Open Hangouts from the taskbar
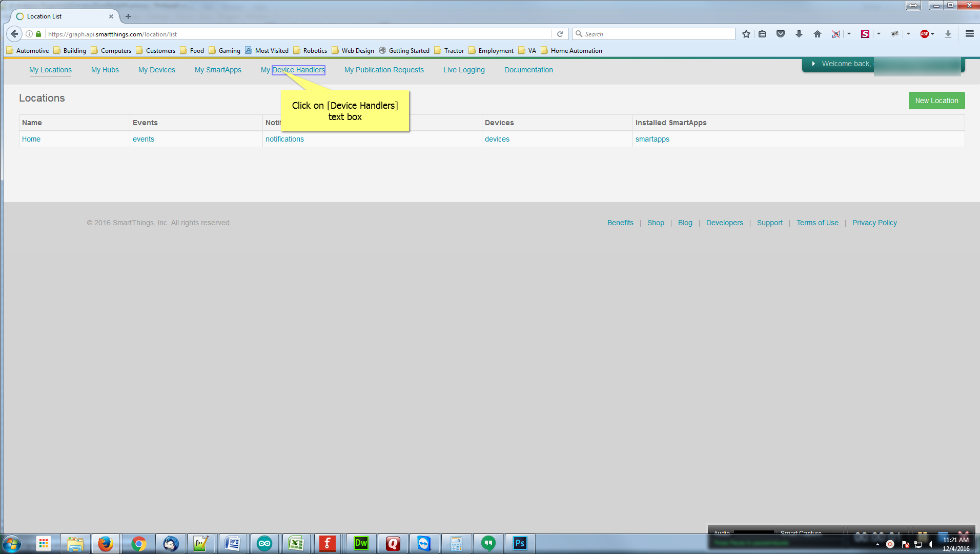The height and width of the screenshot is (554, 980). pos(488,543)
